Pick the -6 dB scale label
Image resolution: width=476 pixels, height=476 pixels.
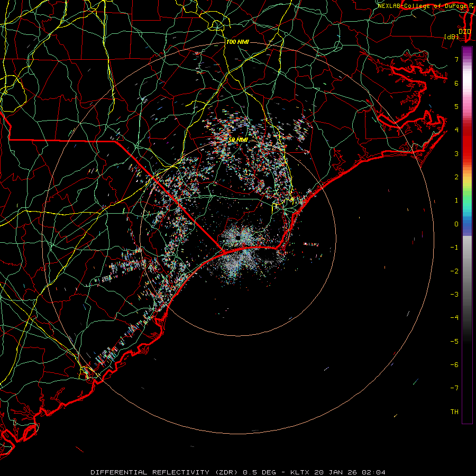454,365
